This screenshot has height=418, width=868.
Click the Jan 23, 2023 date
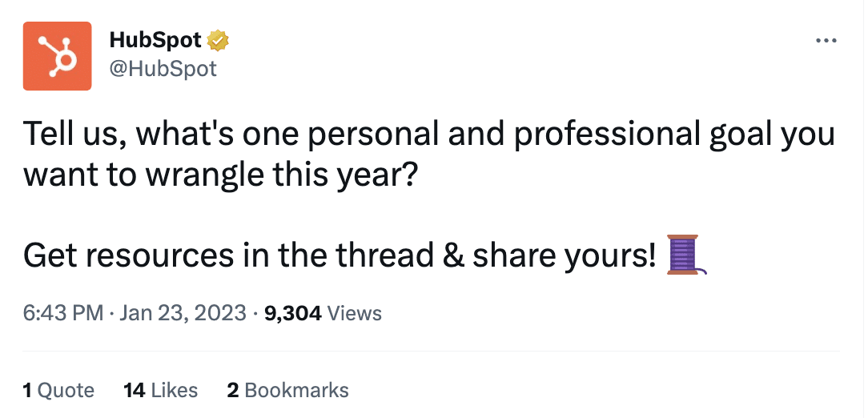coord(183,313)
